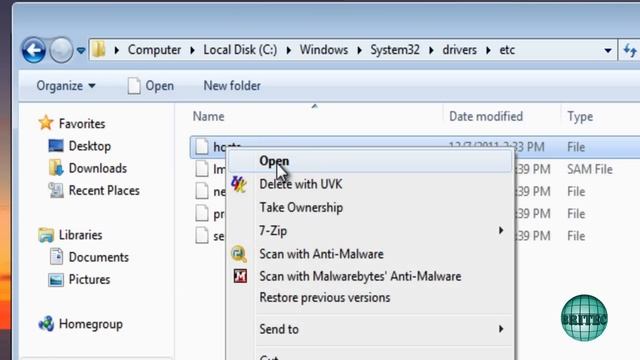The width and height of the screenshot is (640, 360).
Task: Click the file icon of the 'ne' row
Action: coord(201,191)
